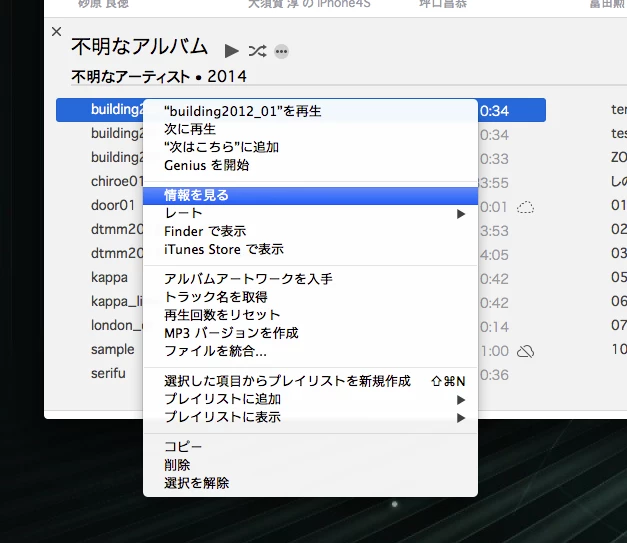Click the 3:55 duration of chiroe01
627x543 pixels.
(x=494, y=183)
